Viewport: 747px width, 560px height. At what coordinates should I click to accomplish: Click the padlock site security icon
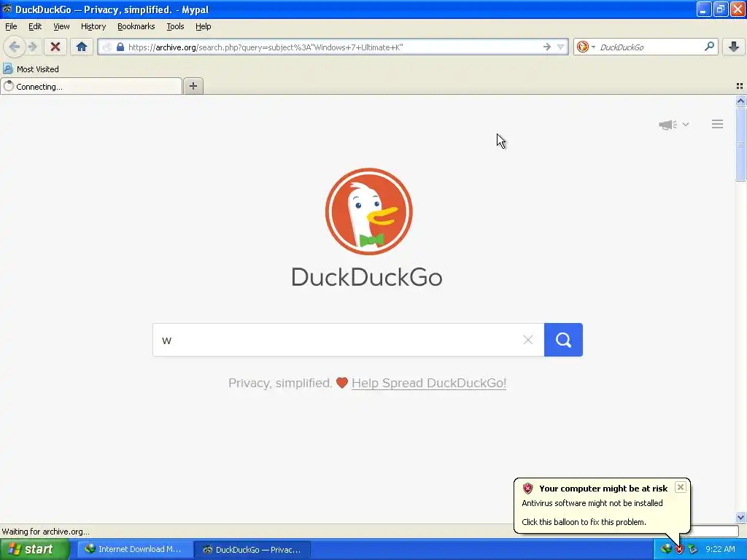(x=120, y=47)
